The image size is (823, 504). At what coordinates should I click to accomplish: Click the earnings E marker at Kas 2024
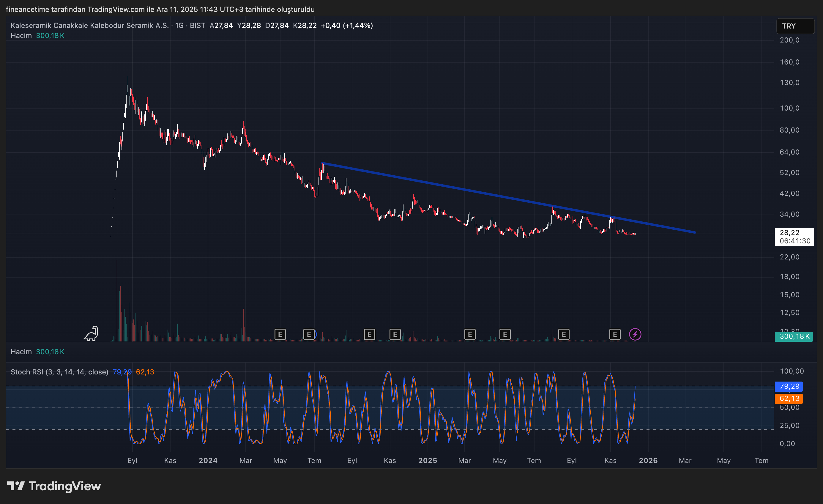click(x=395, y=334)
